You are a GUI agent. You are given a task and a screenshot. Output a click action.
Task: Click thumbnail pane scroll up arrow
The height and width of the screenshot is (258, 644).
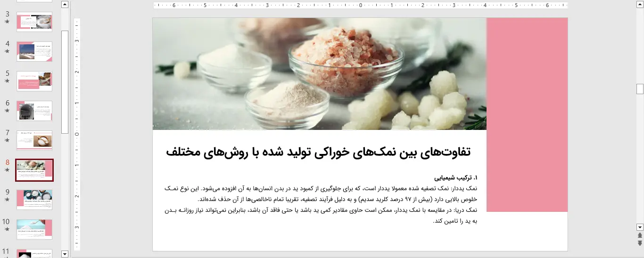65,5
